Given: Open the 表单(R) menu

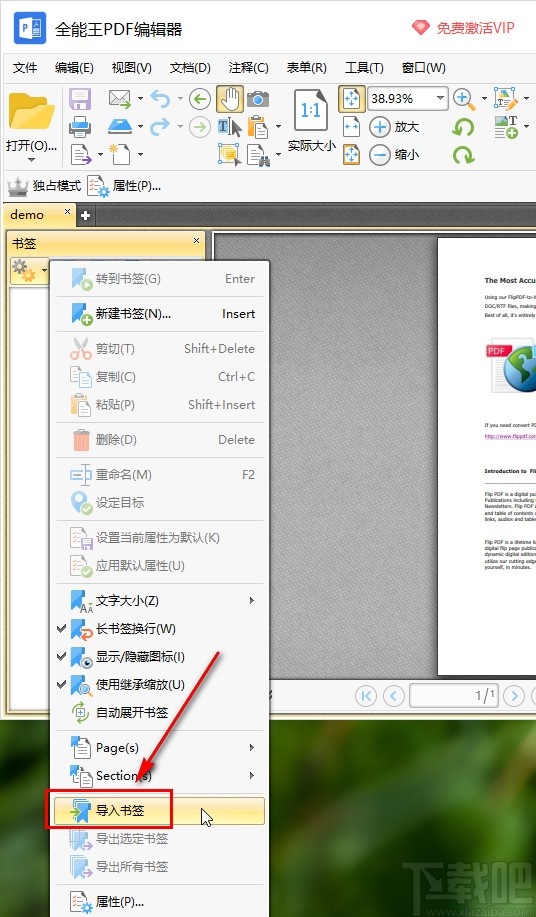Looking at the screenshot, I should [306, 68].
